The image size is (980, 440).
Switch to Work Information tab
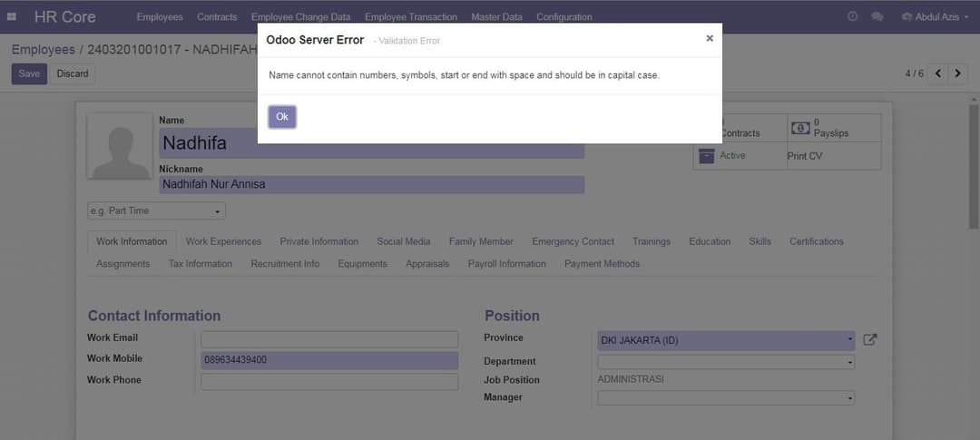click(132, 241)
